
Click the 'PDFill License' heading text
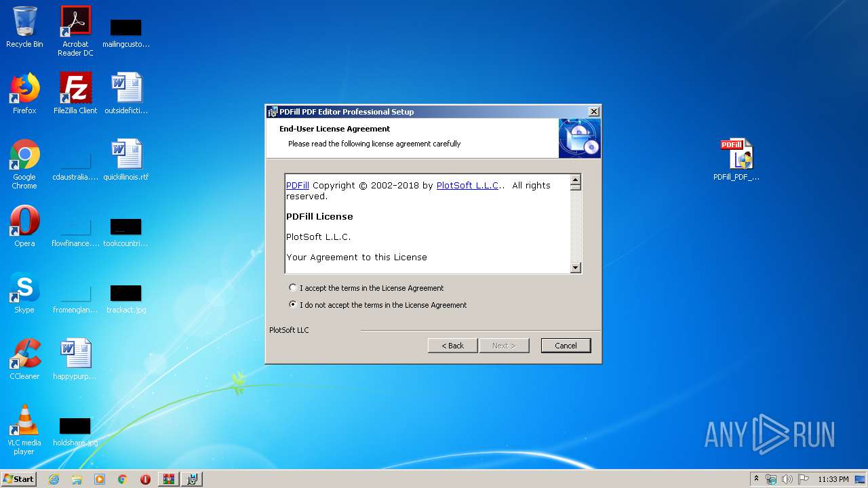coord(319,217)
